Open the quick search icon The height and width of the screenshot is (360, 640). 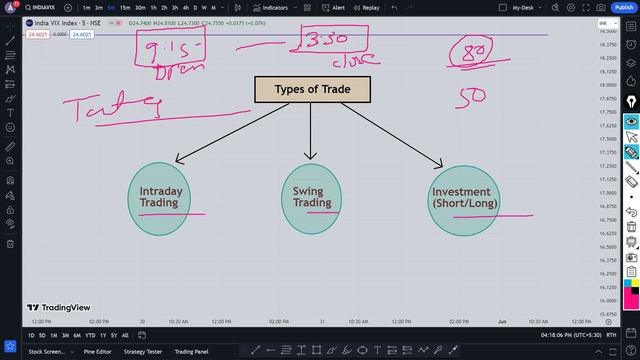555,8
